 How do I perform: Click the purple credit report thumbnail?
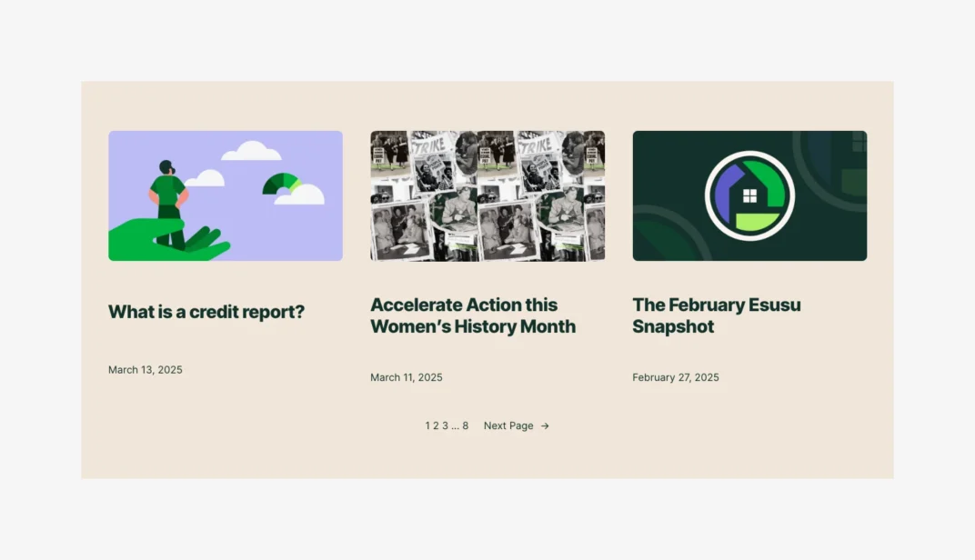pyautogui.click(x=225, y=195)
